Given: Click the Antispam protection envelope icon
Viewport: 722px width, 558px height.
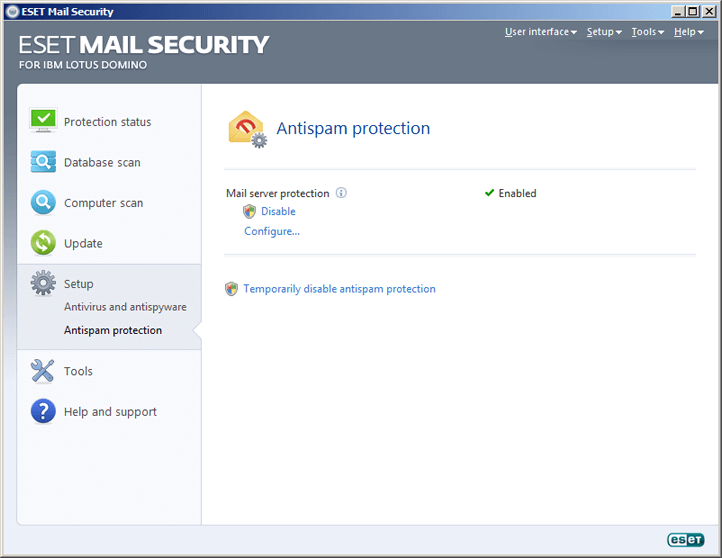Looking at the screenshot, I should coord(248,129).
